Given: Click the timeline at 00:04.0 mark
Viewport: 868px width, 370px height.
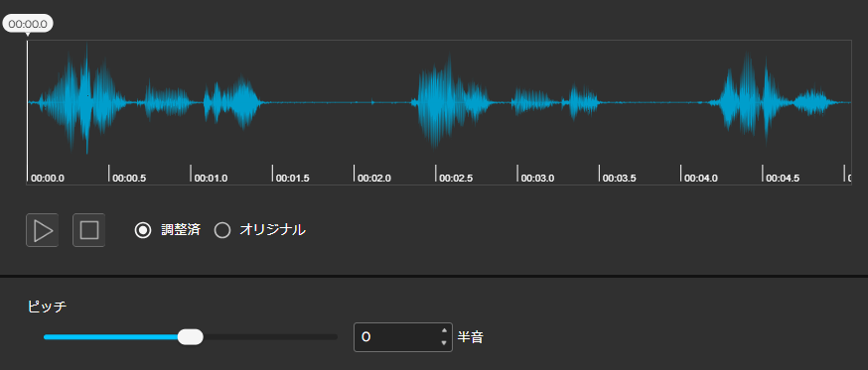Looking at the screenshot, I should click(701, 179).
